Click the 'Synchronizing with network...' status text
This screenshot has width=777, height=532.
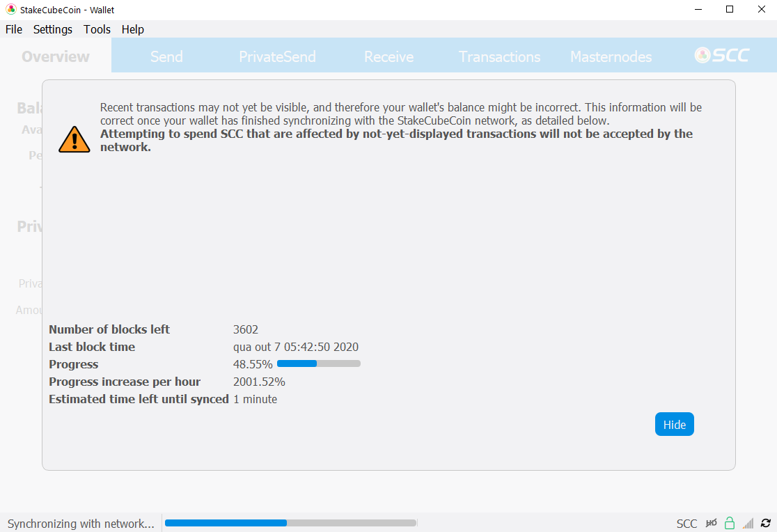tap(81, 524)
